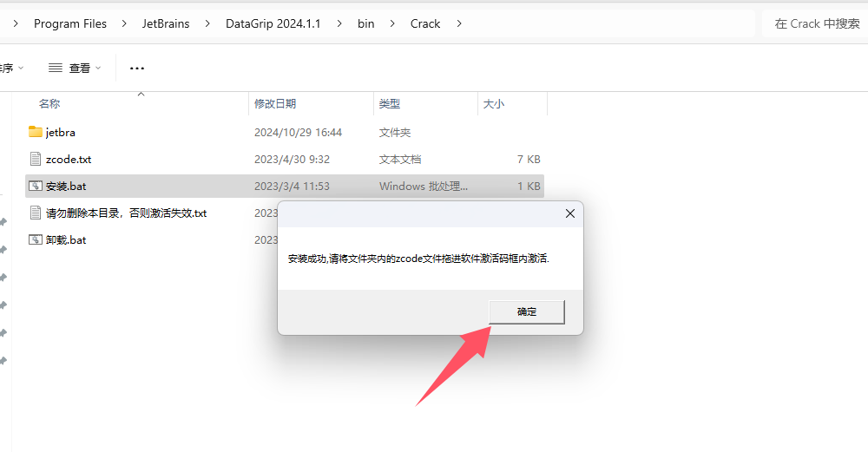Click the 1 KB size cell
Image resolution: width=868 pixels, height=452 pixels.
point(529,187)
